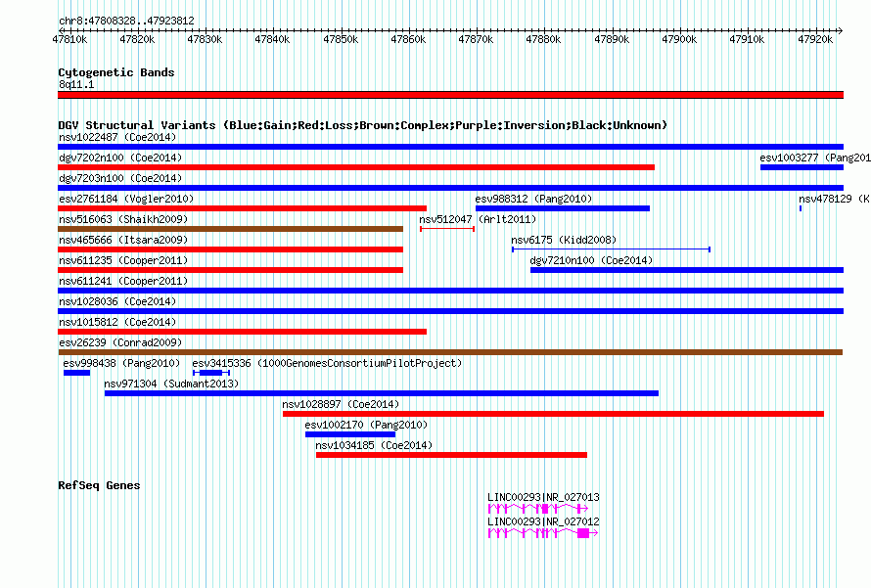The width and height of the screenshot is (871, 588).
Task: Click the nsv1022487 (Coe2014) label
Action: [x=117, y=137]
